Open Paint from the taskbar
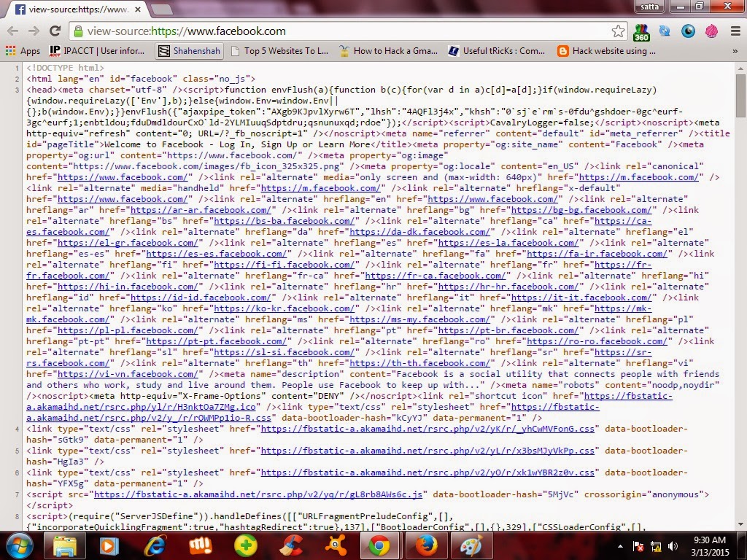Viewport: 747px width, 560px height. tap(471, 545)
